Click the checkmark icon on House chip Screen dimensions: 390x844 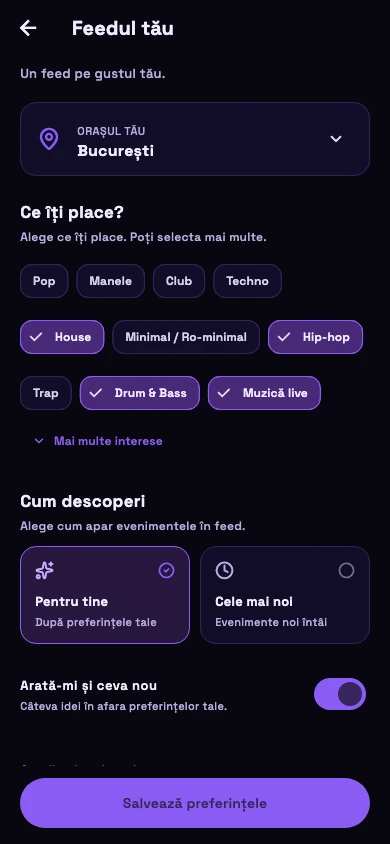coord(37,337)
